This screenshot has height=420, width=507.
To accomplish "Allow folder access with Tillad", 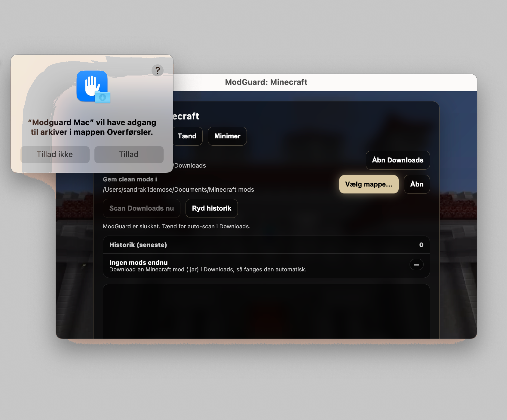I will click(x=129, y=155).
